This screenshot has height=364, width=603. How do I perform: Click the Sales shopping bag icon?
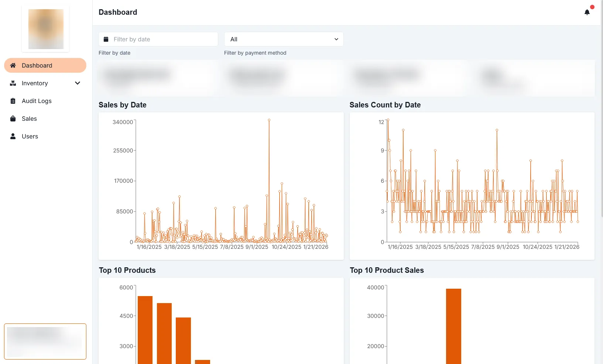tap(13, 119)
